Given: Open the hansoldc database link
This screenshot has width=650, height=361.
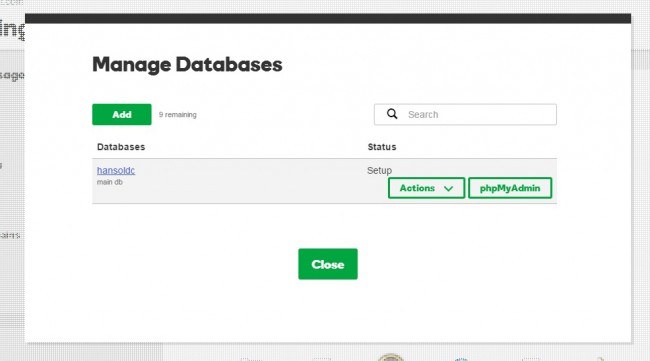Looking at the screenshot, I should pyautogui.click(x=116, y=170).
